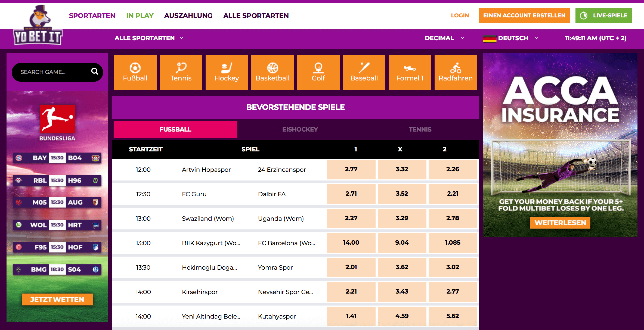Click the ACCA Insurance banner image
Viewport: 644px width, 330px height.
[x=560, y=145]
